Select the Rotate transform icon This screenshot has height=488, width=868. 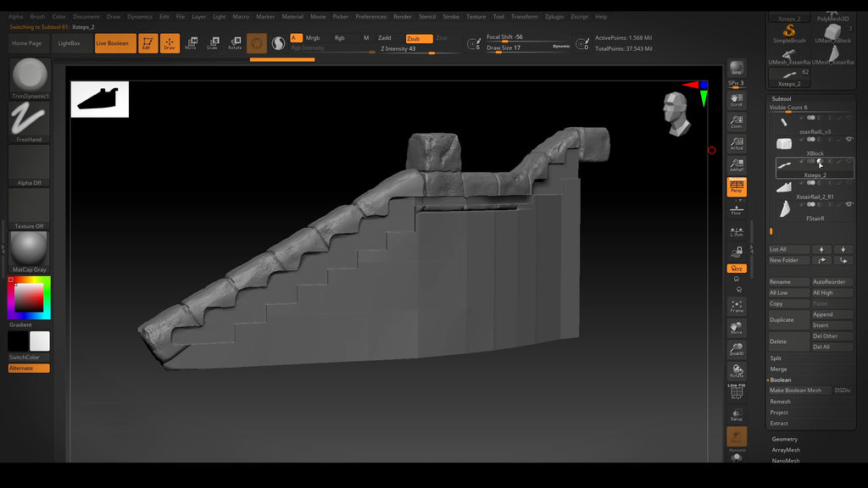pyautogui.click(x=234, y=43)
